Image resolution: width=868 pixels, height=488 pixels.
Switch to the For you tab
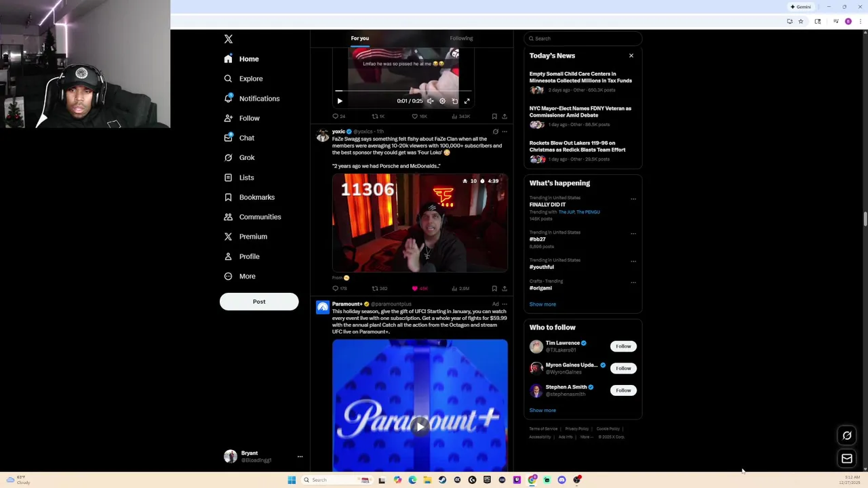click(x=360, y=38)
